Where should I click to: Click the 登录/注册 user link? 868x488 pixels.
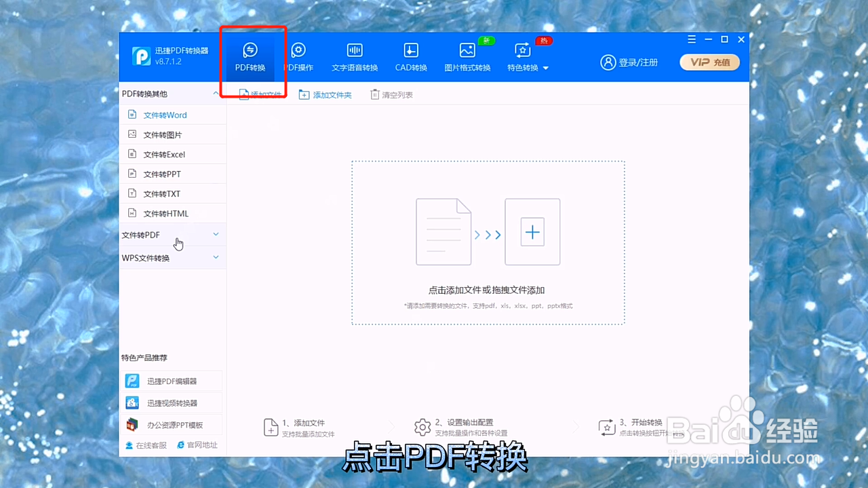629,62
